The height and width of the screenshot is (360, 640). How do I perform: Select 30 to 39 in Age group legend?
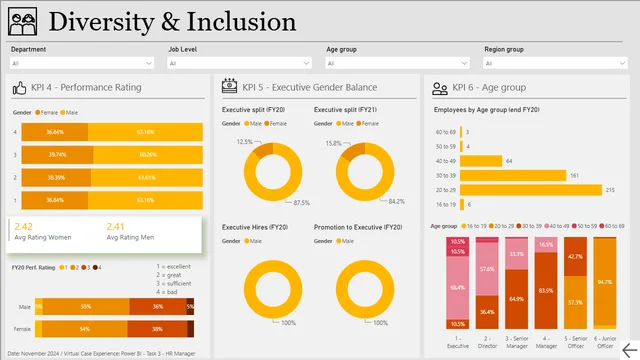pyautogui.click(x=529, y=226)
